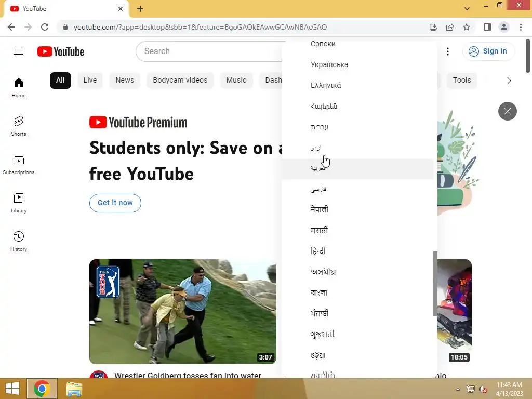The image size is (532, 399).
Task: Click the Get it now button
Action: point(115,203)
